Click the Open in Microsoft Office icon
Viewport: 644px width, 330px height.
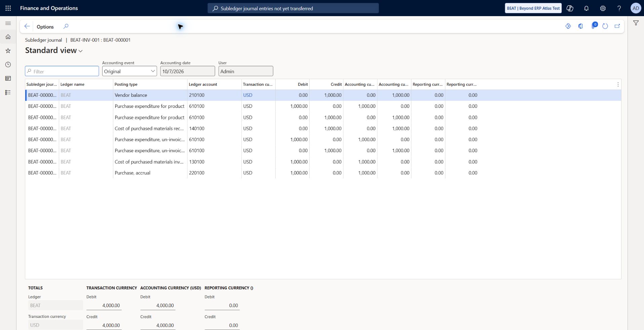point(580,26)
